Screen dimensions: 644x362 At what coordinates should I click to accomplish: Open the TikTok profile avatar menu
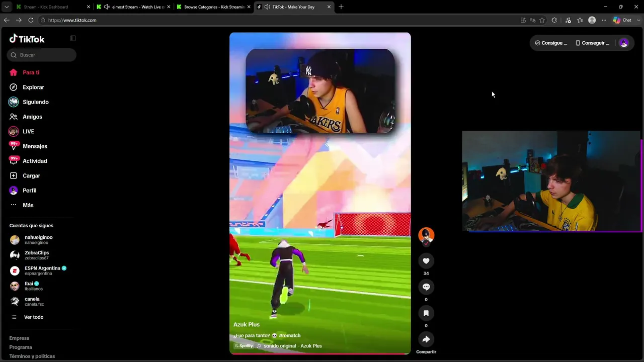(x=624, y=43)
